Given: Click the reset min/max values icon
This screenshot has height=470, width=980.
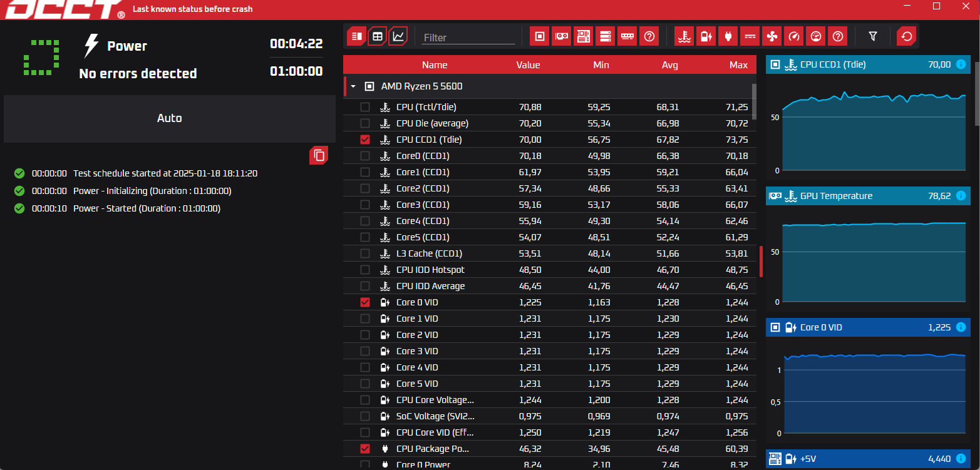Looking at the screenshot, I should pyautogui.click(x=906, y=37).
